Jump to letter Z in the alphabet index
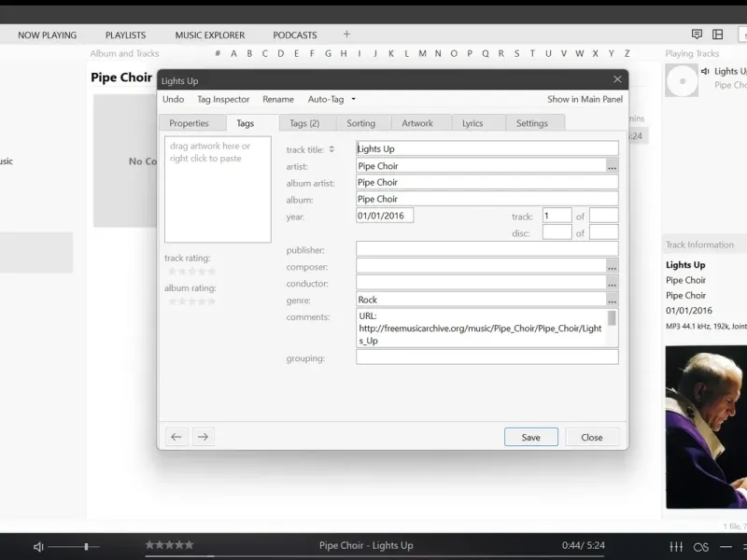The width and height of the screenshot is (747, 560). [x=627, y=54]
